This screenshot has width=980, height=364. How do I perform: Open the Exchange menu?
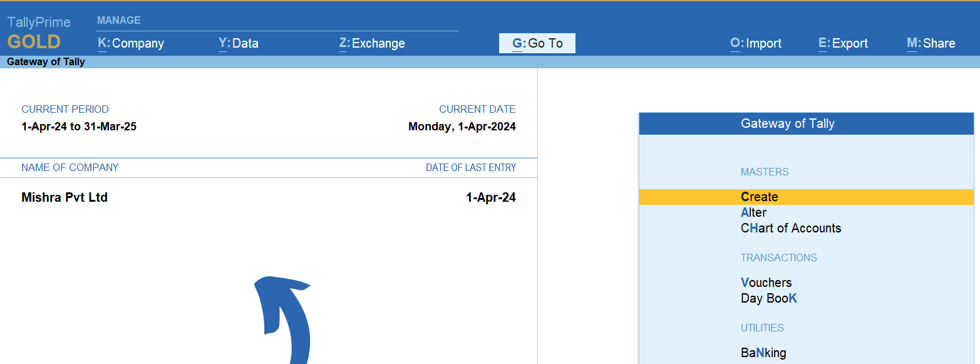point(372,43)
